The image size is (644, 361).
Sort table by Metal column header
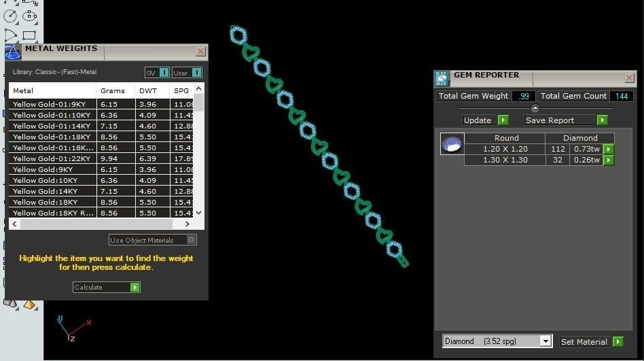pos(52,90)
